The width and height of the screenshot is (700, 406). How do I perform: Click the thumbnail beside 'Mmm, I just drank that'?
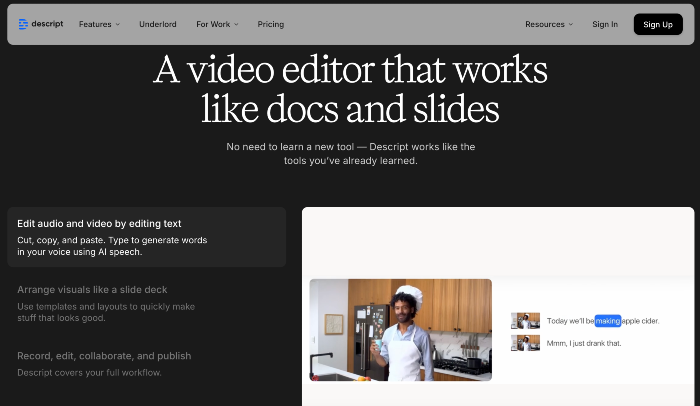525,343
